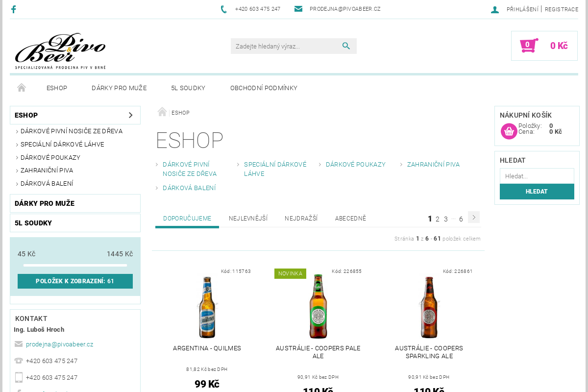Select the Nejlevnější sorting tab
This screenshot has height=392, width=588.
point(248,219)
